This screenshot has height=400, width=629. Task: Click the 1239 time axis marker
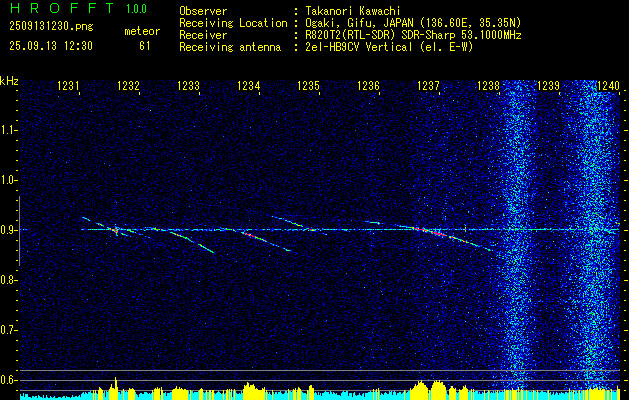tap(548, 85)
